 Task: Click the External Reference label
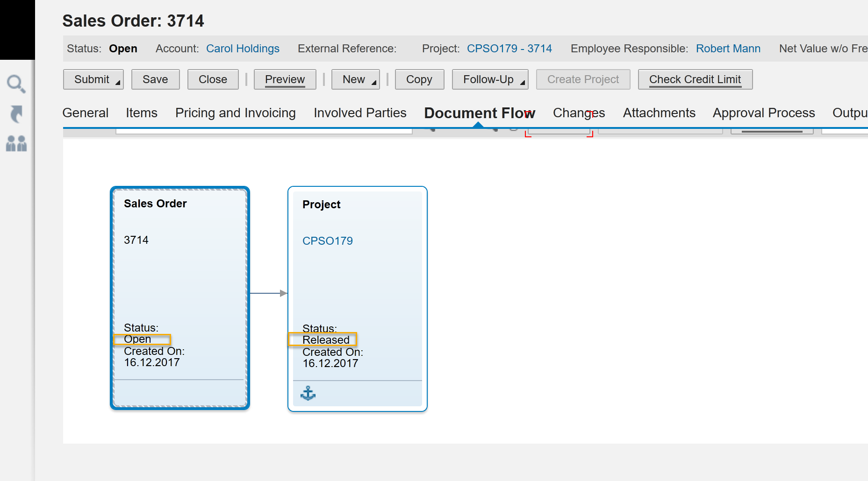pos(347,49)
